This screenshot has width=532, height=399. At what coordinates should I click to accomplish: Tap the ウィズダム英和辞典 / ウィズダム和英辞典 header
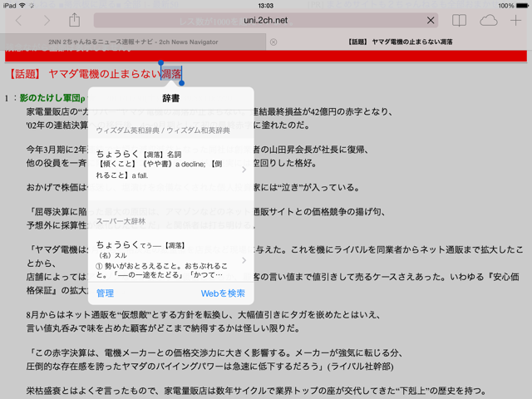click(163, 131)
